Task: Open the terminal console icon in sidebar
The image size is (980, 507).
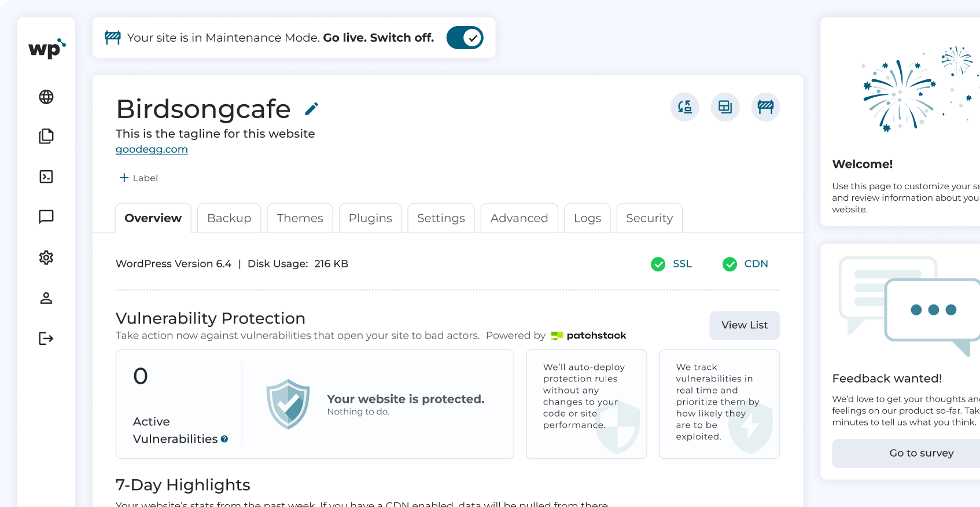Action: [46, 177]
